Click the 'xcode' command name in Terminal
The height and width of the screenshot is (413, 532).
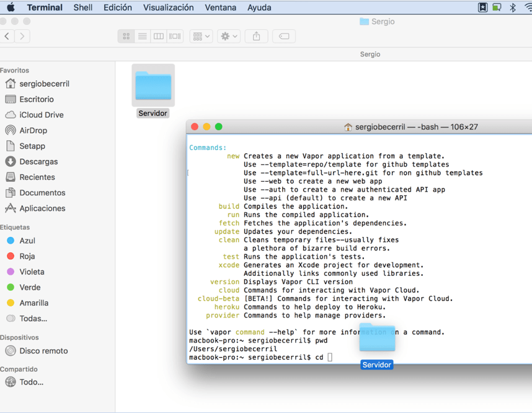pos(229,265)
